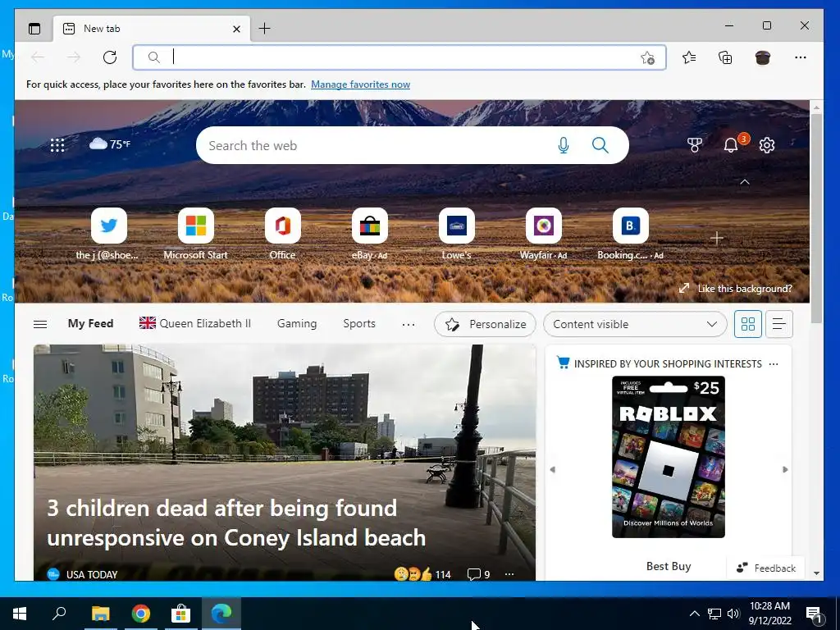Open shopping interests card options ellipsis

point(774,363)
